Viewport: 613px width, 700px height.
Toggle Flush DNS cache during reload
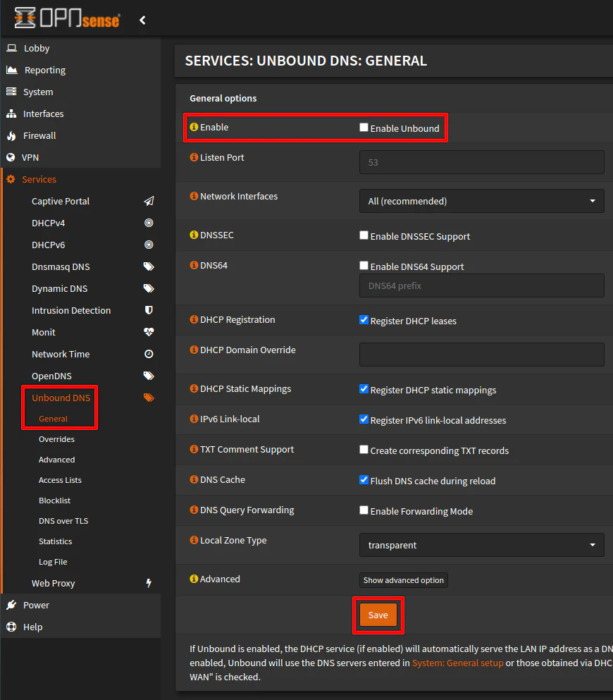click(x=364, y=480)
